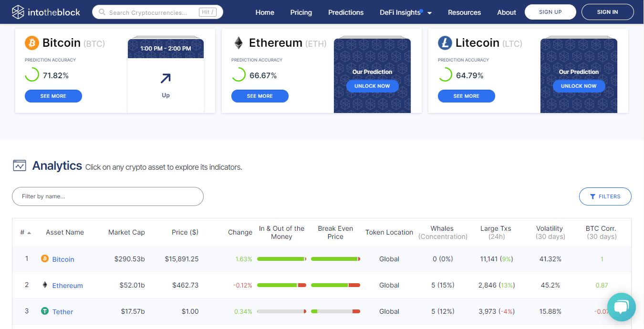Image resolution: width=644 pixels, height=329 pixels.
Task: Click the Bitcoin prediction accuracy circle
Action: coord(32,75)
